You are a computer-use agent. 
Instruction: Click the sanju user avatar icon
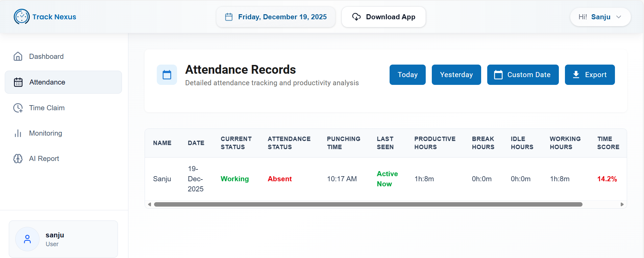click(27, 239)
